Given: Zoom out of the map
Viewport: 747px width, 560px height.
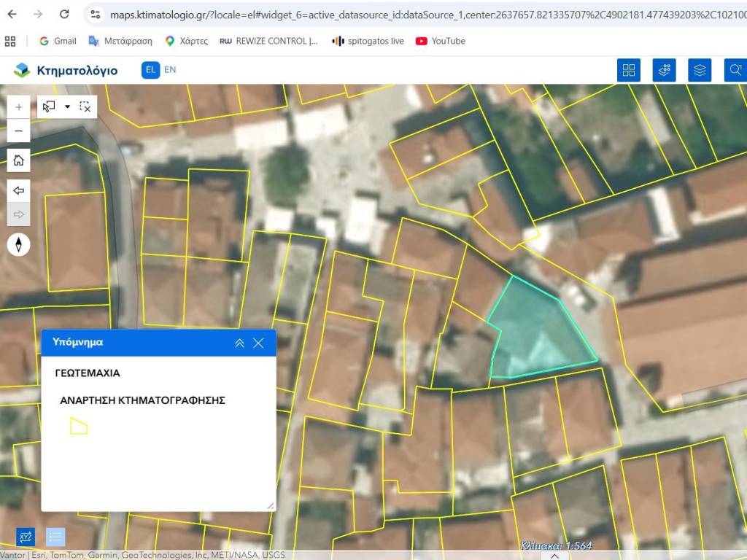Looking at the screenshot, I should tap(18, 131).
